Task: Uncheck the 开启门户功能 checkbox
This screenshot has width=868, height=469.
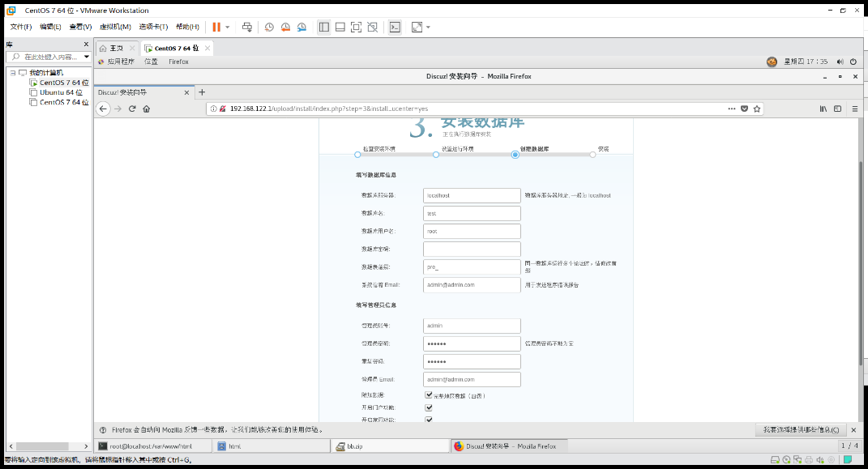Action: [x=429, y=407]
